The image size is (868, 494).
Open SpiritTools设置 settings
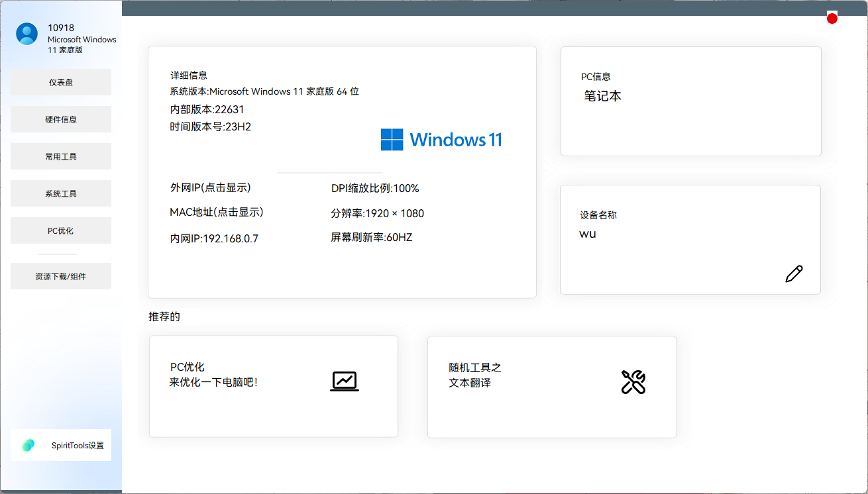point(61,446)
